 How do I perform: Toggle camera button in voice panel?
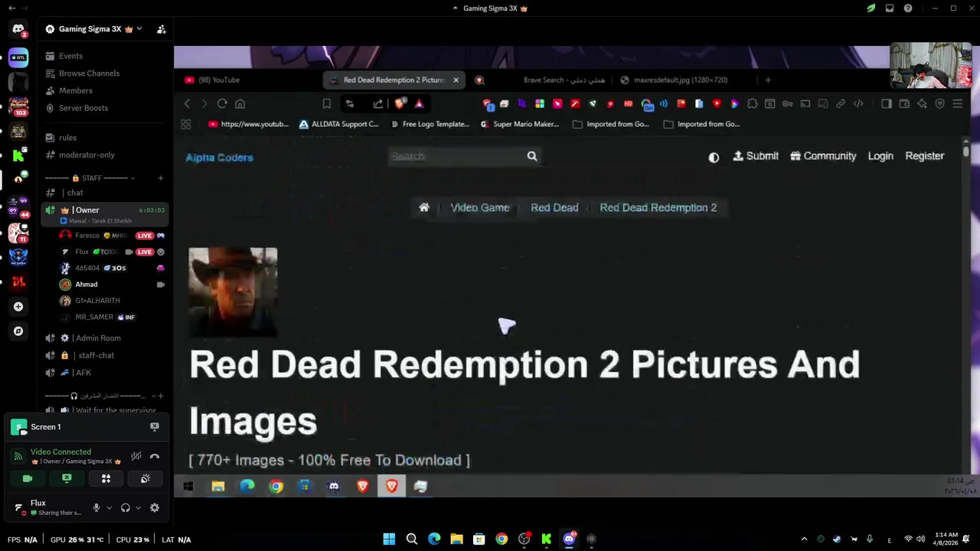click(x=28, y=478)
